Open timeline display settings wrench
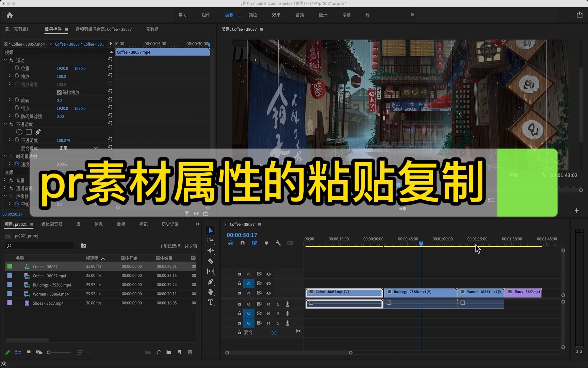This screenshot has width=588, height=368. pyautogui.click(x=278, y=243)
